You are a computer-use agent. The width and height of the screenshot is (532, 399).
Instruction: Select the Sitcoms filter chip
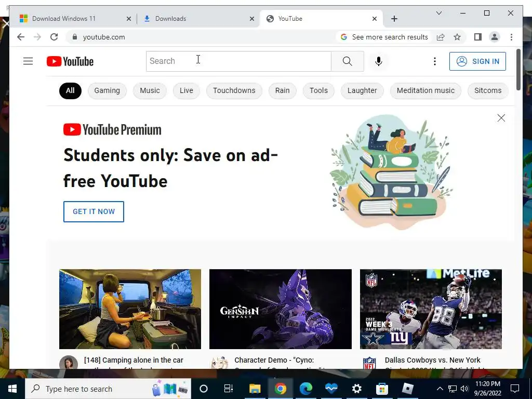tap(487, 90)
